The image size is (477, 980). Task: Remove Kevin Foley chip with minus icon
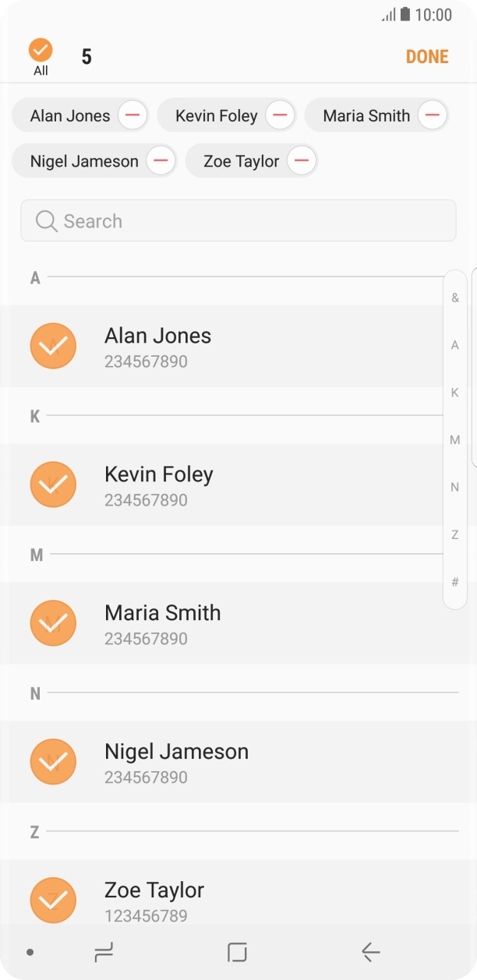coord(280,115)
